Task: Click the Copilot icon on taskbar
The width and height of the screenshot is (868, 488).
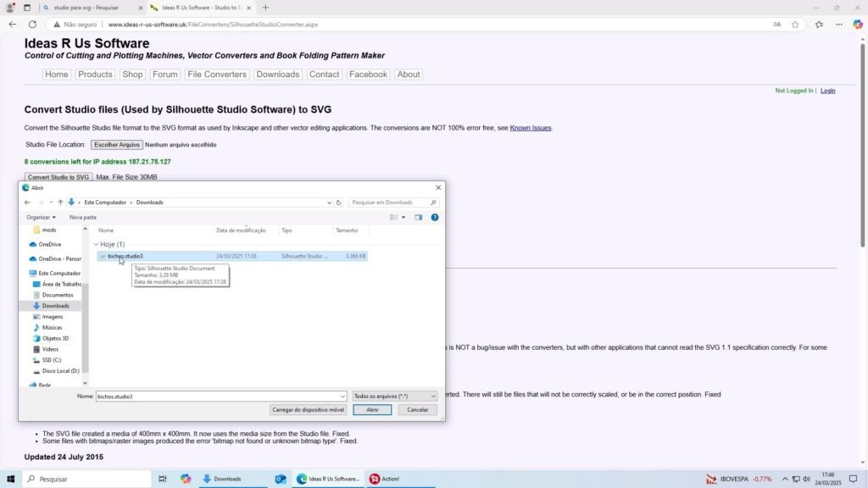Action: (x=186, y=480)
